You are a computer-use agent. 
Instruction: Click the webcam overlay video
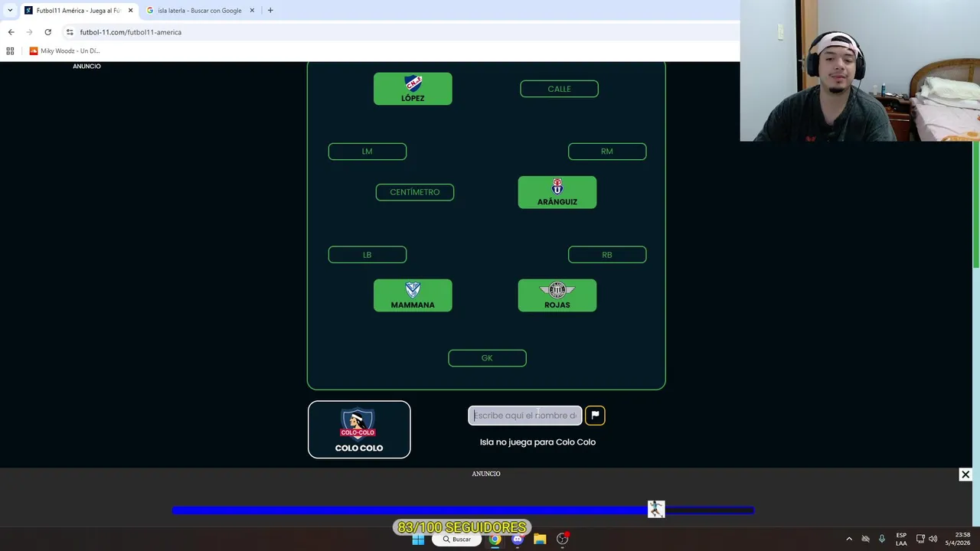(x=860, y=70)
